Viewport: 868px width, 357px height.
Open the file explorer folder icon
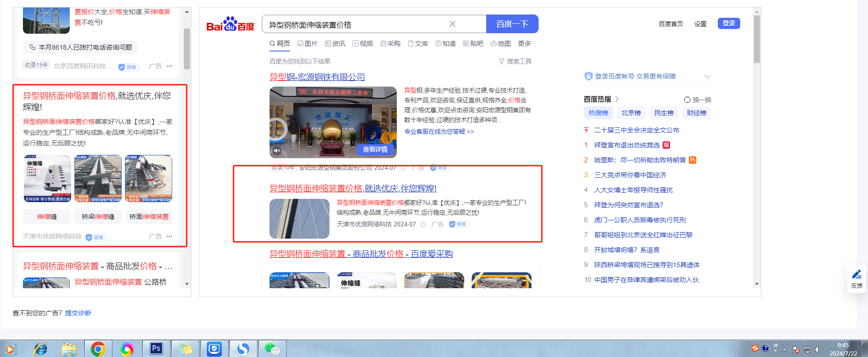tap(69, 349)
